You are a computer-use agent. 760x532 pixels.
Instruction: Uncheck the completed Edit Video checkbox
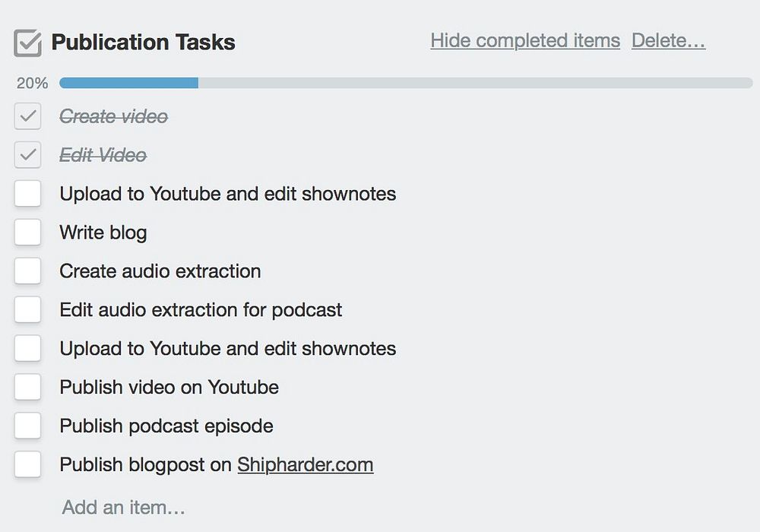tap(27, 155)
